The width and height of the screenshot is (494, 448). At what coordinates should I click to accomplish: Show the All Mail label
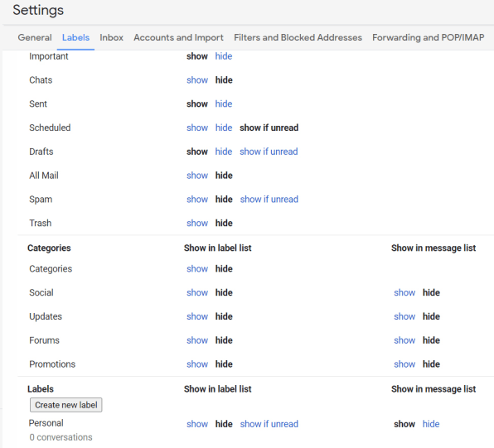point(197,176)
